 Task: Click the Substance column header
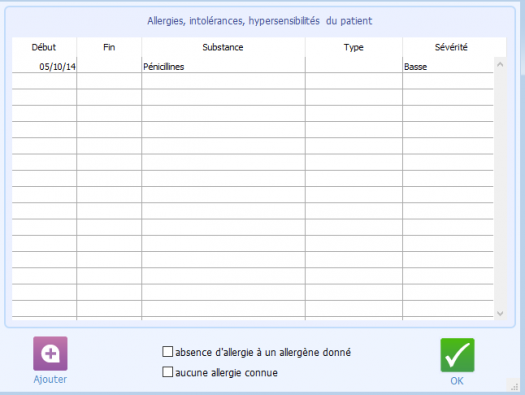pyautogui.click(x=223, y=47)
